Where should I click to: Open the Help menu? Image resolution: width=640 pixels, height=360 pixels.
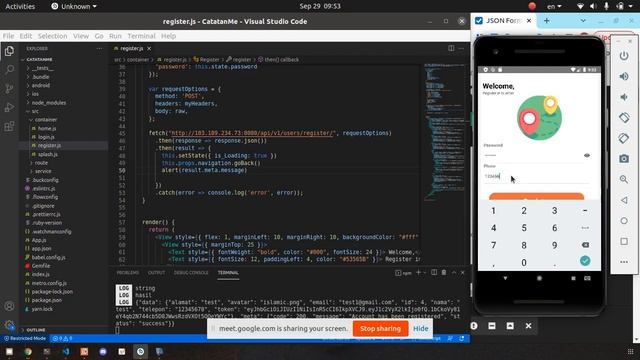(x=168, y=36)
